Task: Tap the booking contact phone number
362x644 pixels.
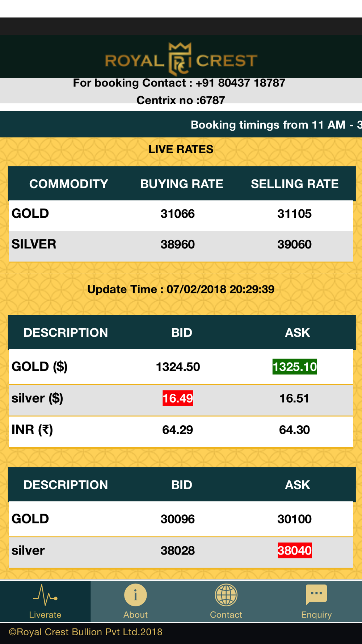Action: click(240, 83)
